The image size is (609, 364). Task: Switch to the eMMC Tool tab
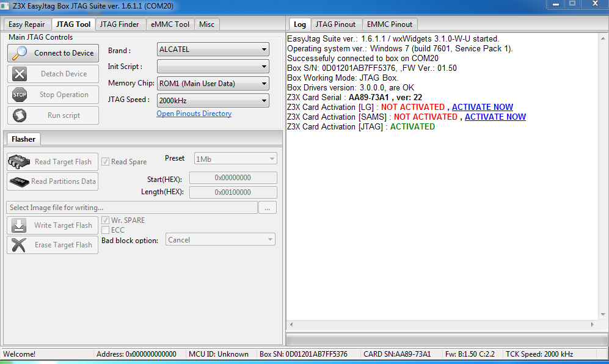[170, 24]
